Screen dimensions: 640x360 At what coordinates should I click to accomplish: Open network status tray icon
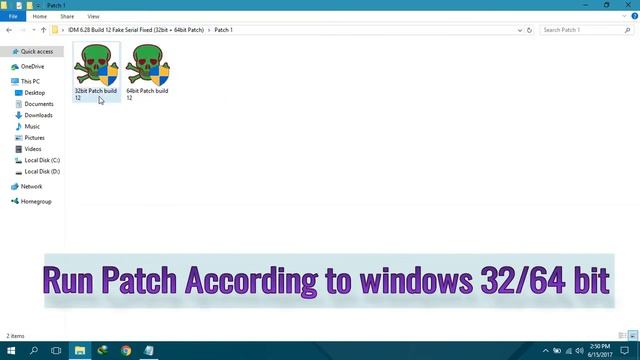pyautogui.click(x=569, y=351)
